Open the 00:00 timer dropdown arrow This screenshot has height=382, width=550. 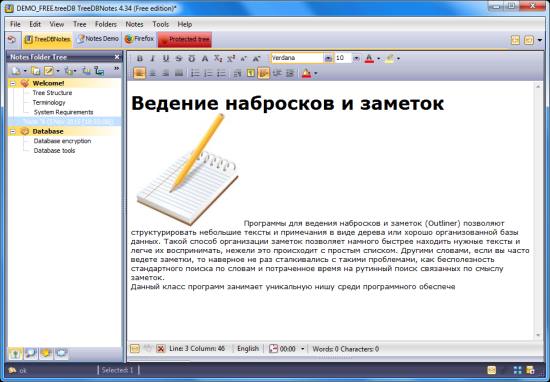click(303, 349)
